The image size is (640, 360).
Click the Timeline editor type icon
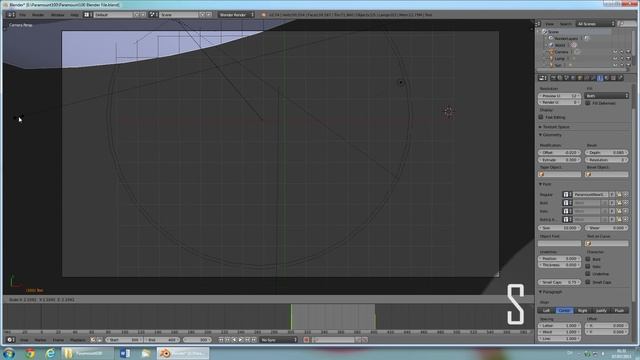(x=10, y=340)
